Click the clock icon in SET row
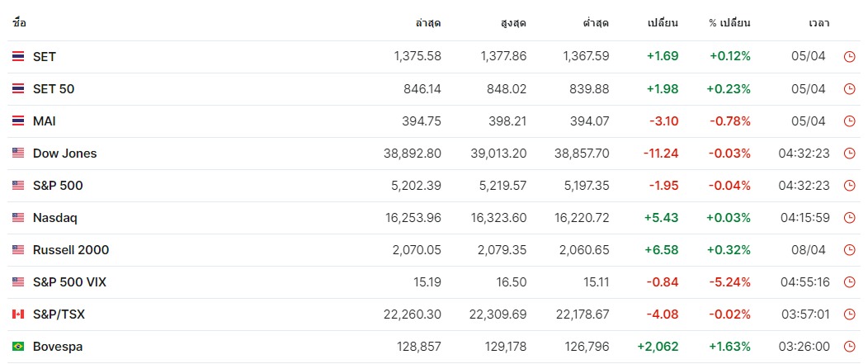The image size is (868, 364). (849, 56)
